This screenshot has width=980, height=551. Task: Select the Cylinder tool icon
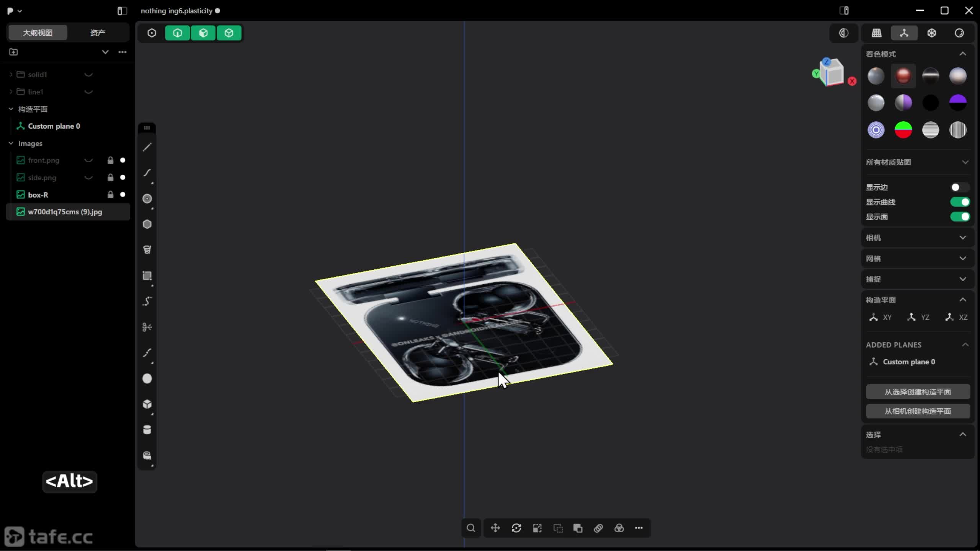coord(147,430)
